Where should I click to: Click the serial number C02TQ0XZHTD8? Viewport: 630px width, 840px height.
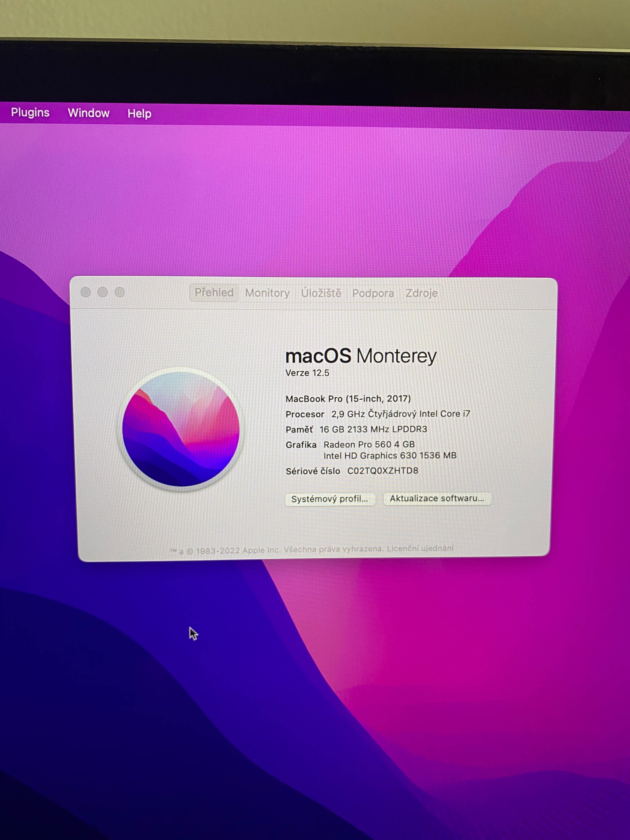382,471
